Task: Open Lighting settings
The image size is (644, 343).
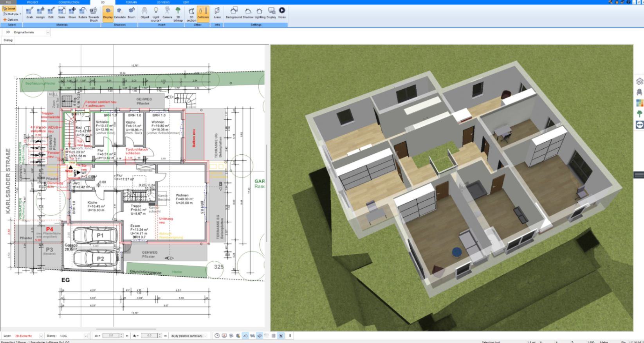Action: point(260,13)
